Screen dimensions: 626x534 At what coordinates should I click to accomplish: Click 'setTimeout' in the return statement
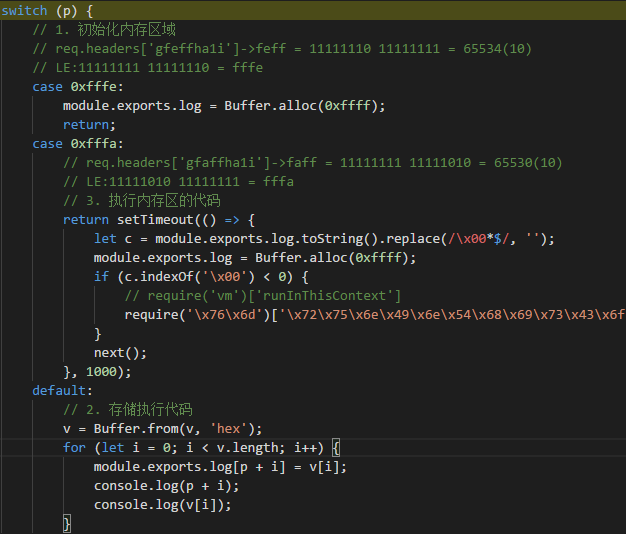coord(155,220)
